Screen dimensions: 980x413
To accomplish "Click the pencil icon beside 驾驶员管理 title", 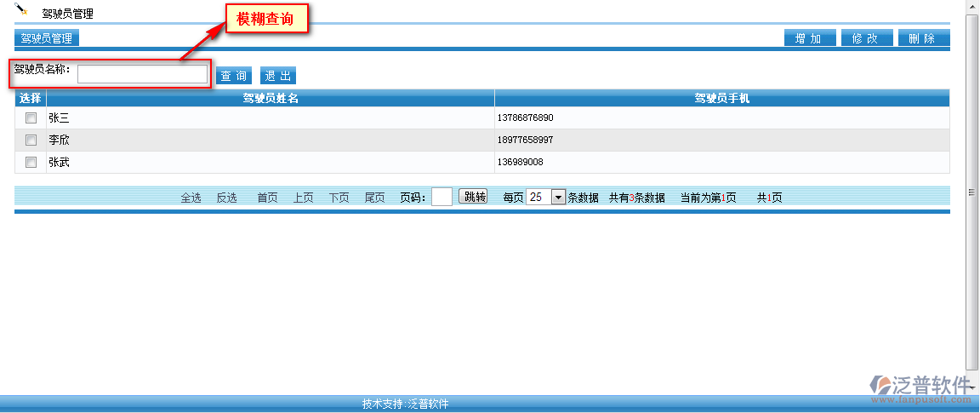I will 22,9.
